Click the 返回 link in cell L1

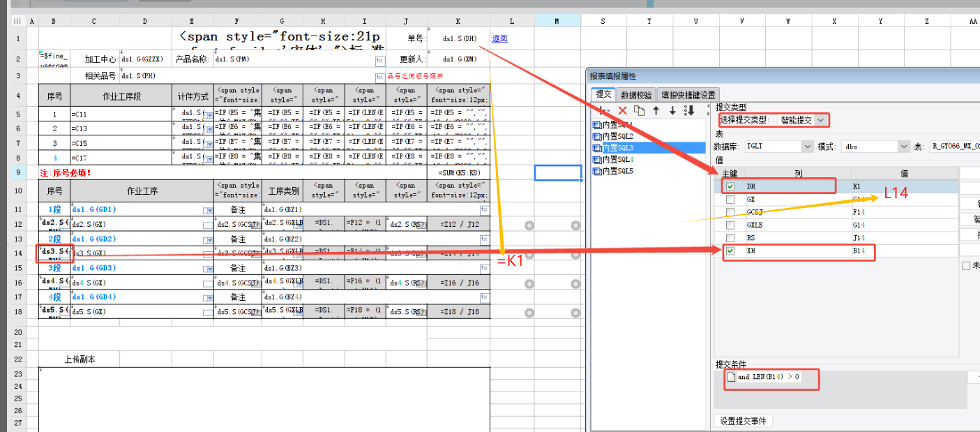point(499,39)
